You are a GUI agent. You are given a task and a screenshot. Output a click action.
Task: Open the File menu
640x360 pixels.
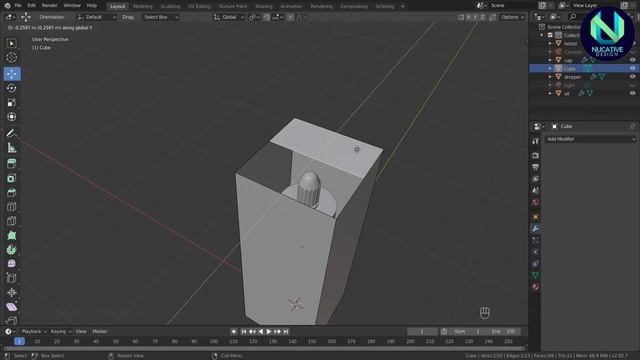18,6
